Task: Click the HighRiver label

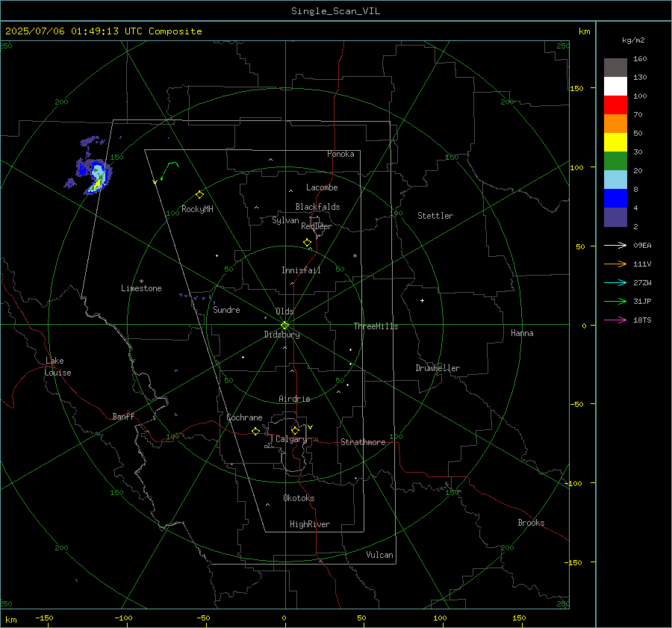Action: 310,524
